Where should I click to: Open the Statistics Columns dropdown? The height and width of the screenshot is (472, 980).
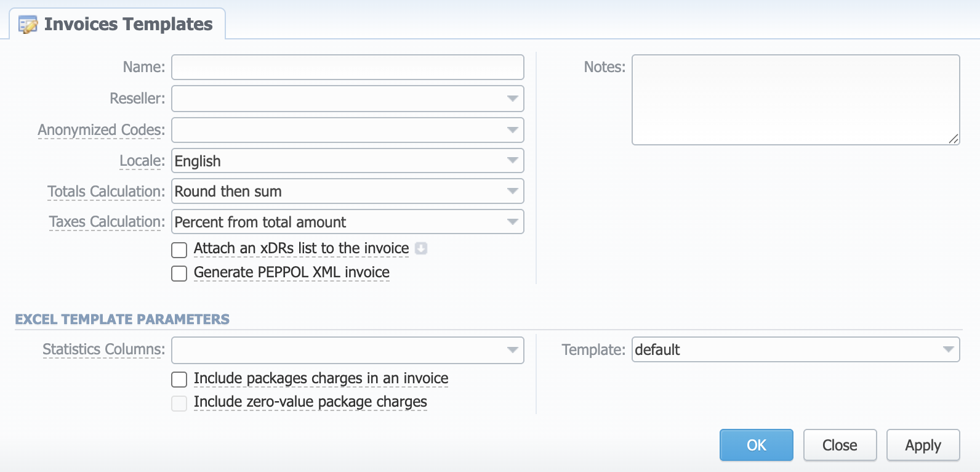(x=348, y=350)
